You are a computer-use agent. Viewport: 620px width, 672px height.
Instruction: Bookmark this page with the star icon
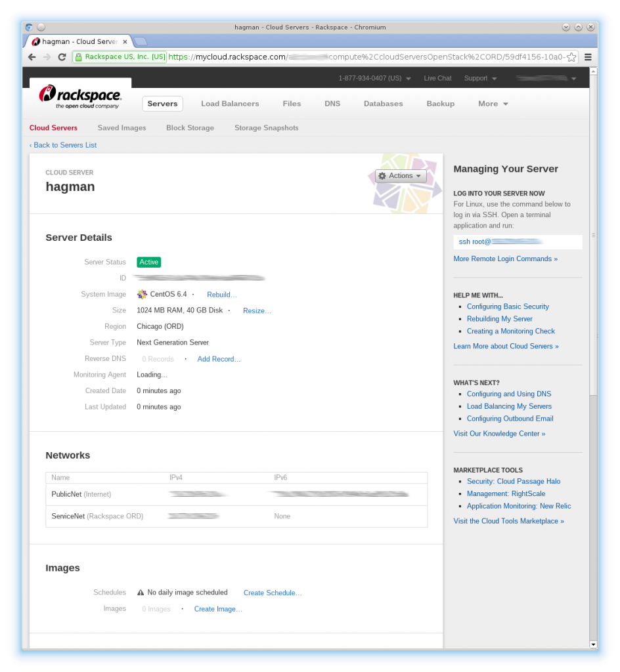point(571,57)
